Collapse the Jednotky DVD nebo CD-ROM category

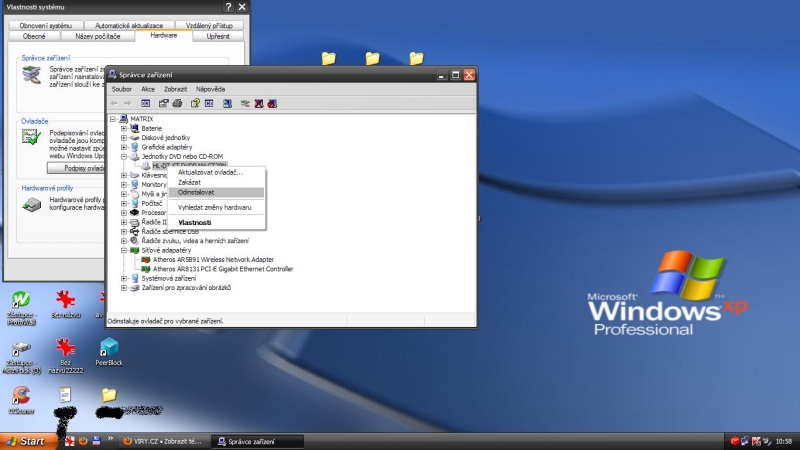tap(123, 157)
